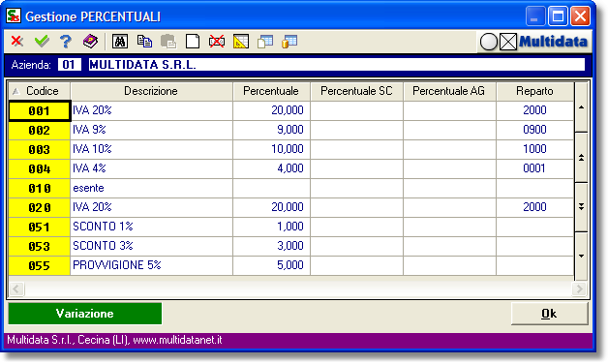Click the page-up double arrow scroll button

point(581,158)
